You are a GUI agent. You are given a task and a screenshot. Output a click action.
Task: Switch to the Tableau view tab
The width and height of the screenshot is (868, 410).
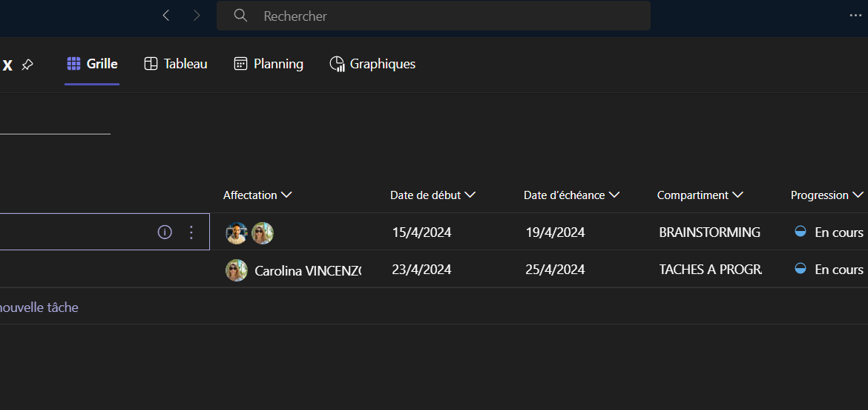[176, 64]
